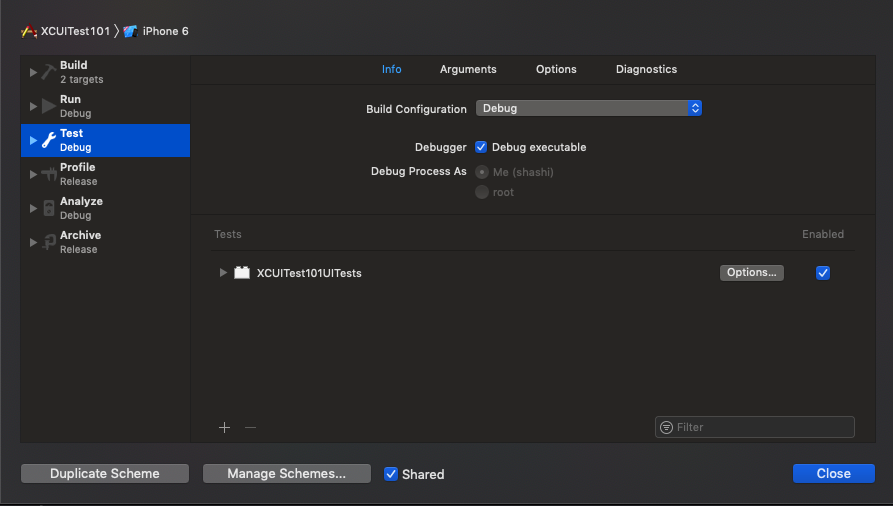Select the root radio button

pos(482,192)
